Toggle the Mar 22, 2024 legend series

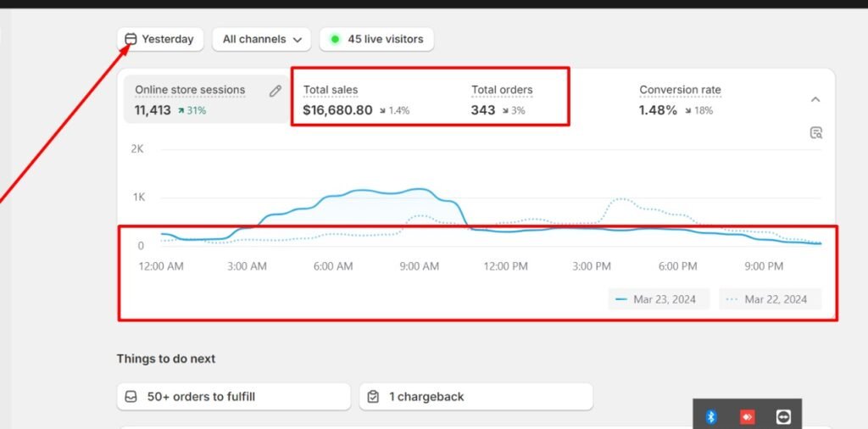[x=770, y=299]
